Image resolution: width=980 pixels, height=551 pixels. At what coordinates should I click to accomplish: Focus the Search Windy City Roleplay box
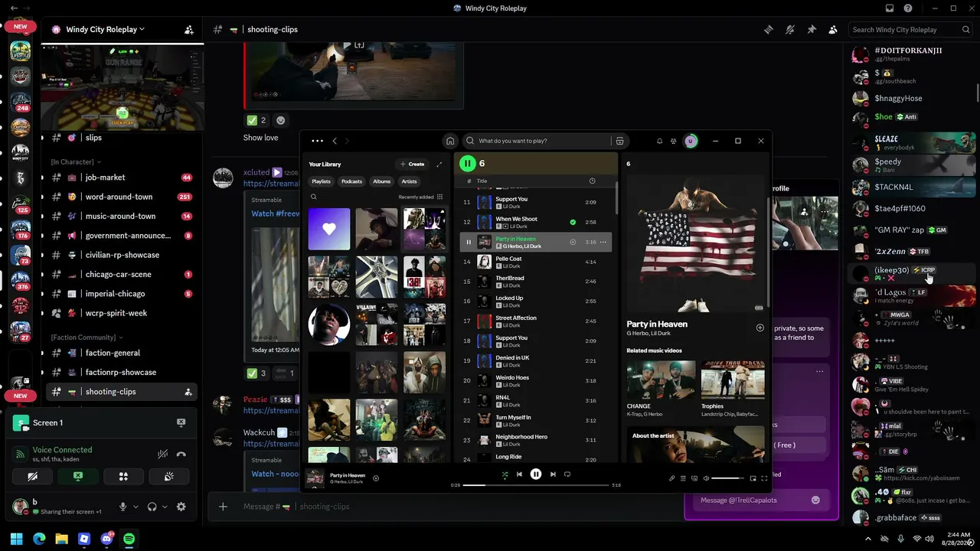pos(911,30)
